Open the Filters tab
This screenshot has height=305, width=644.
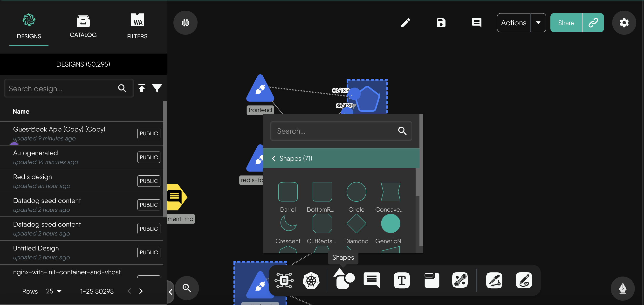coord(137,26)
